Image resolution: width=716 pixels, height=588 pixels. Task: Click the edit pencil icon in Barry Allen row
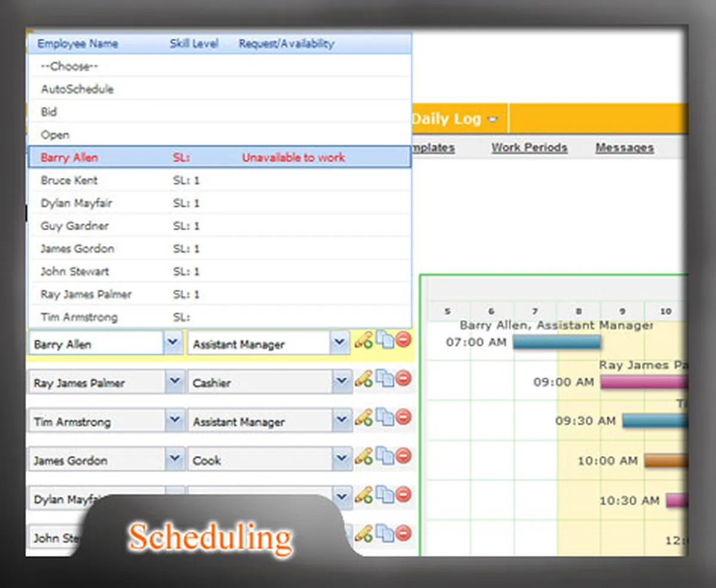pyautogui.click(x=363, y=341)
